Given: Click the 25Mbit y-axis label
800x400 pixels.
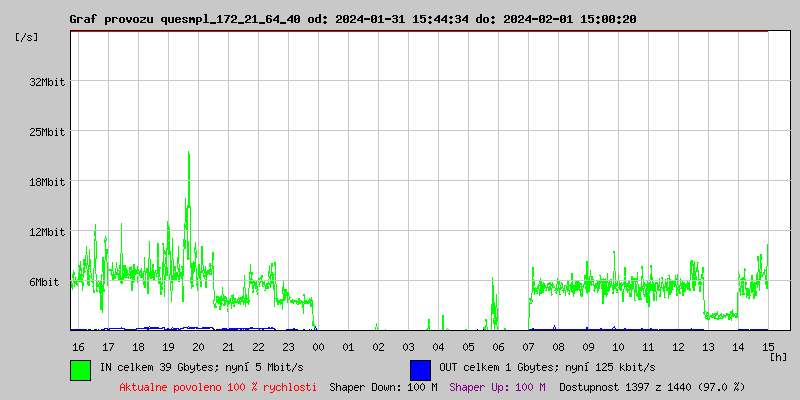Looking at the screenshot, I should click(47, 132).
